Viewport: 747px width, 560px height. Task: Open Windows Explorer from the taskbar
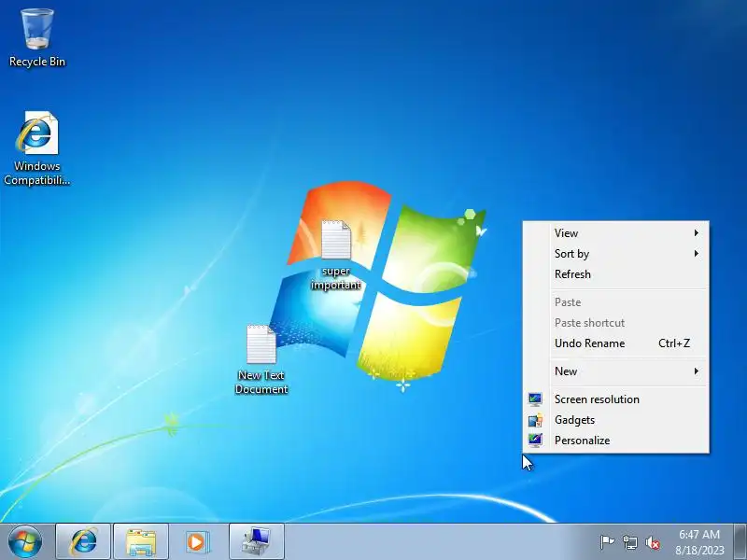(x=141, y=542)
